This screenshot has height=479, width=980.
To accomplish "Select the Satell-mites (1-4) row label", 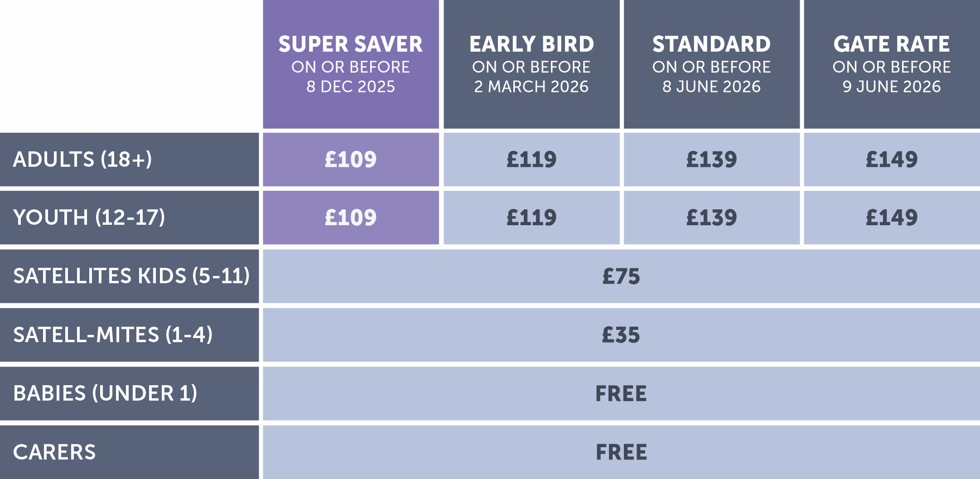I will pyautogui.click(x=112, y=335).
